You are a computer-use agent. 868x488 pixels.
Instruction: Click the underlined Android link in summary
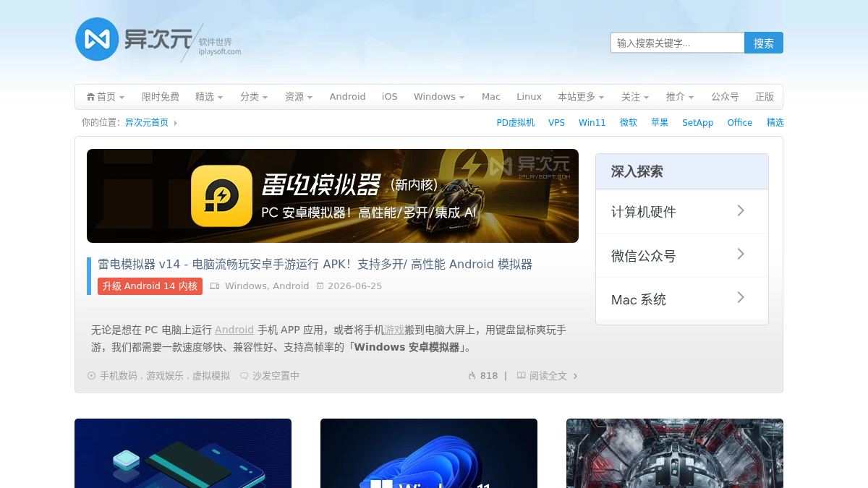point(234,330)
